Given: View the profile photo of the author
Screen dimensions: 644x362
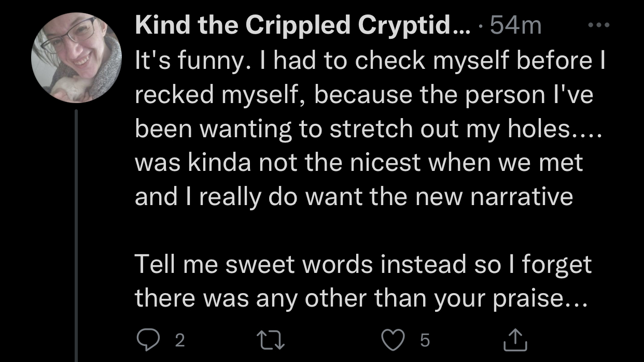Looking at the screenshot, I should (x=76, y=57).
